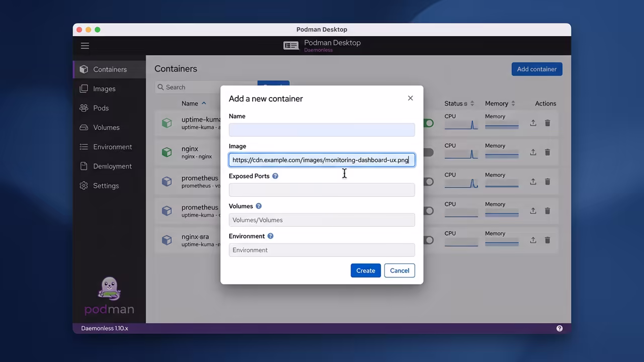
Task: Click the Actions column header
Action: pos(545,104)
